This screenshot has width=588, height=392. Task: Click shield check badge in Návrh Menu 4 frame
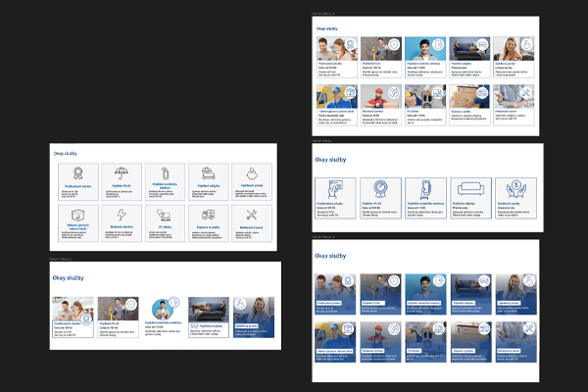[x=394, y=45]
